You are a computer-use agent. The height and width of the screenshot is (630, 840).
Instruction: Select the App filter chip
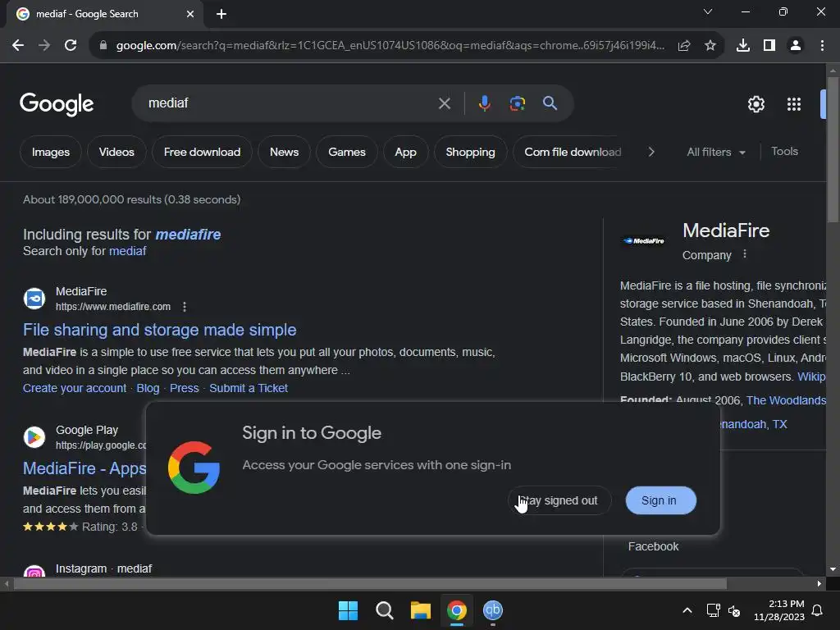point(405,152)
